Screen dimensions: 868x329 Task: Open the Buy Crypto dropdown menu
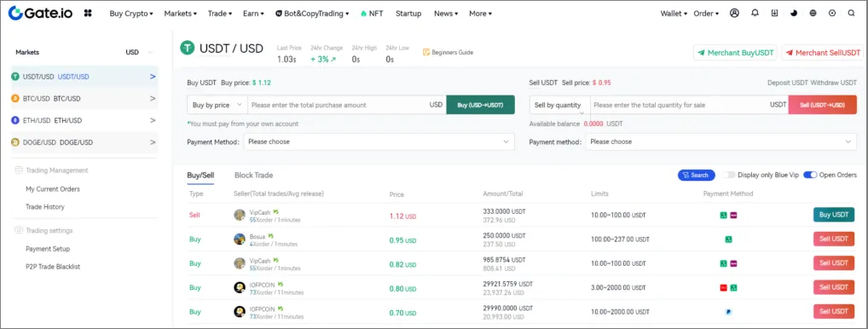point(131,14)
